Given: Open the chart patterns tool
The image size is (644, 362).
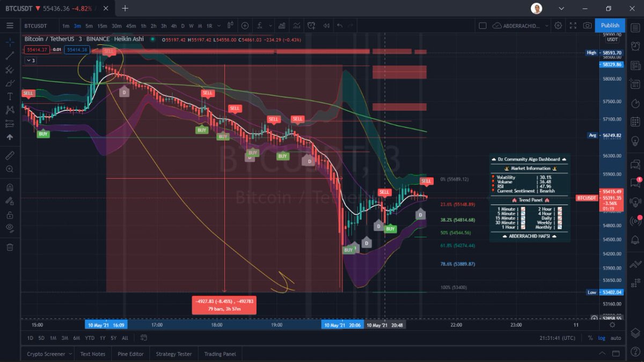Looking at the screenshot, I should [10, 110].
